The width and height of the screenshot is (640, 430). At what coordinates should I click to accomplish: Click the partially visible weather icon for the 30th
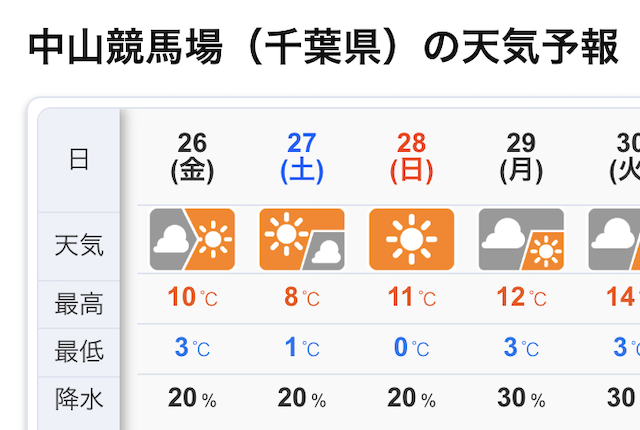[x=614, y=239]
